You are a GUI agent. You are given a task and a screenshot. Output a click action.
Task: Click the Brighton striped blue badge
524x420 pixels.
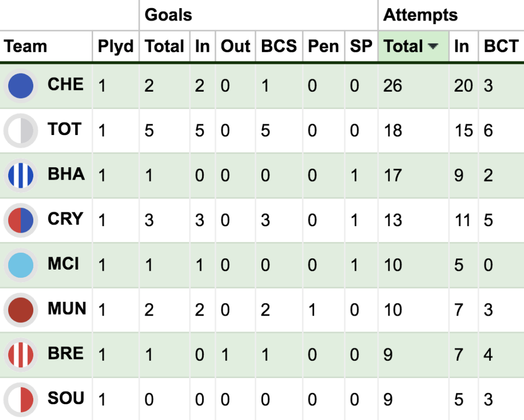20,175
